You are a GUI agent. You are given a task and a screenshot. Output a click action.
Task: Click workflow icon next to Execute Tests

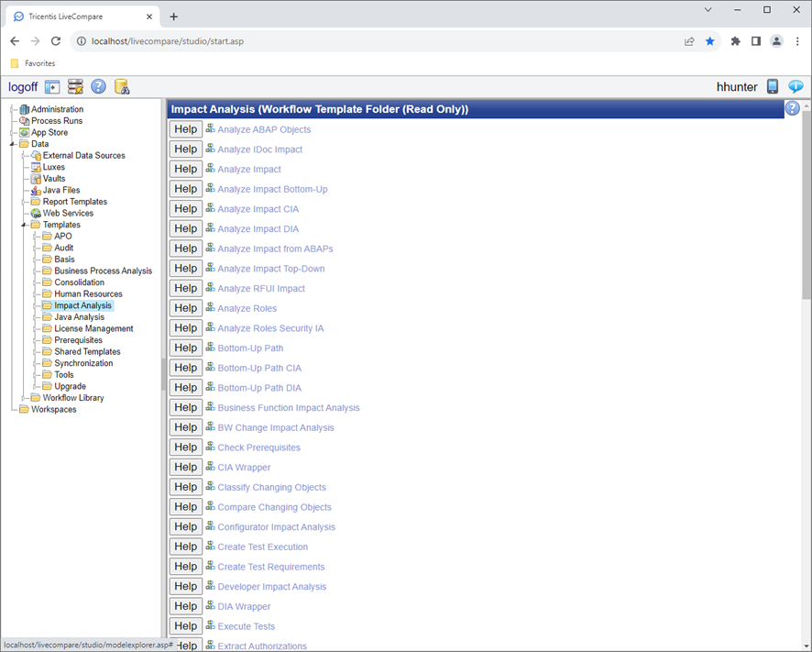tap(210, 625)
